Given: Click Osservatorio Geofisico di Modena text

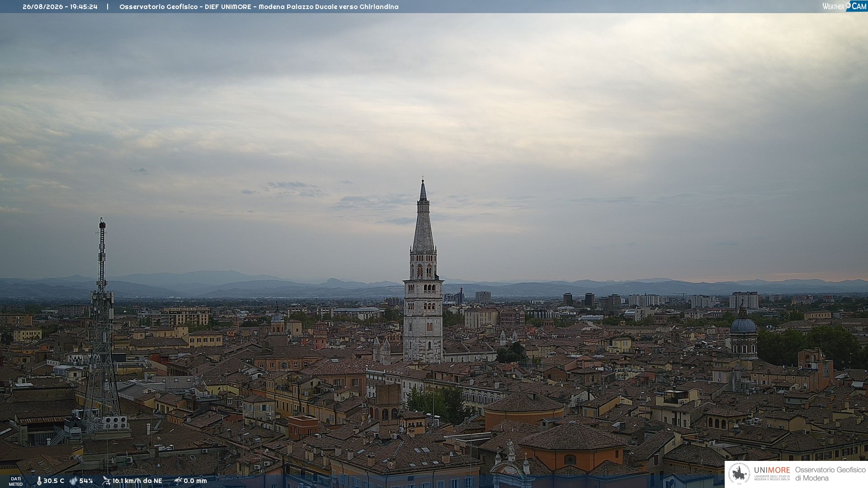Looking at the screenshot, I should tap(830, 474).
